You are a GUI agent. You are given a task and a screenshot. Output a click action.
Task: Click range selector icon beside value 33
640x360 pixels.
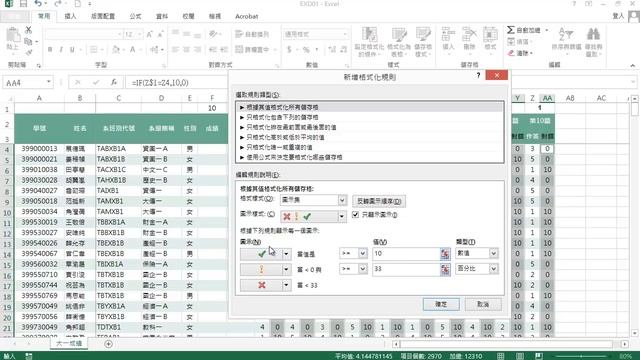pyautogui.click(x=445, y=269)
